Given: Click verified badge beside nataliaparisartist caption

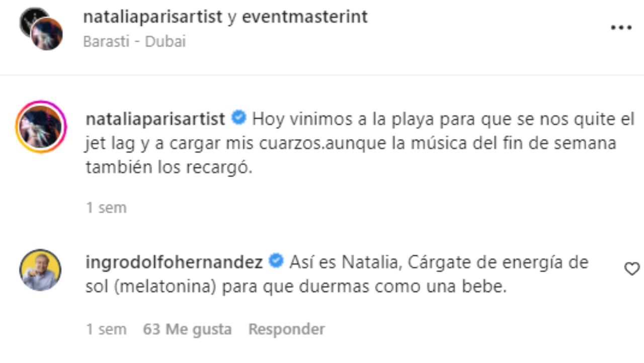Looking at the screenshot, I should 238,118.
